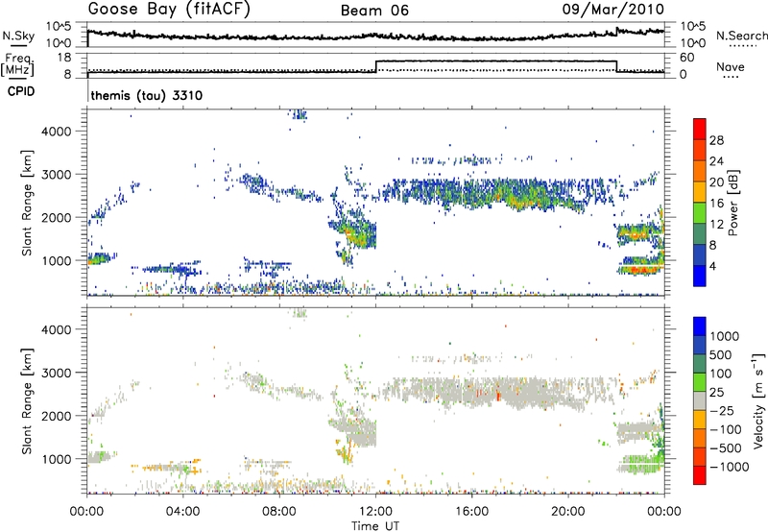
Task: Pick yellow Power segment between 16 and 20
Action: (x=700, y=191)
